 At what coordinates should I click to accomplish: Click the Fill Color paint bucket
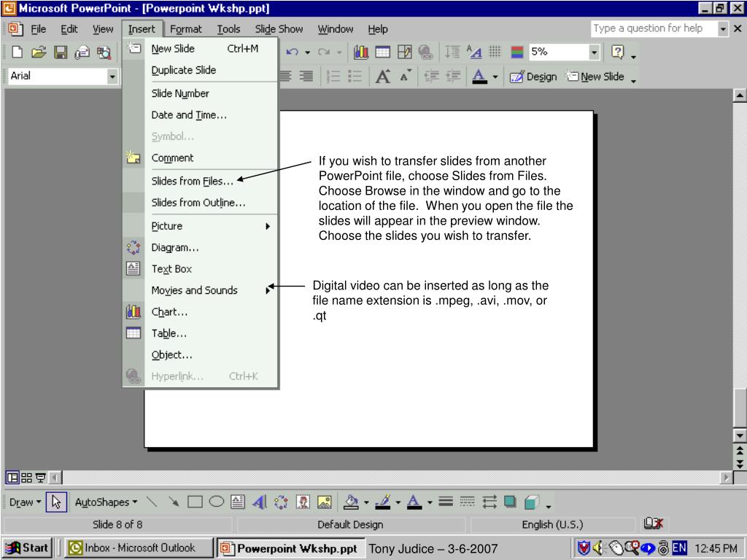tap(351, 502)
